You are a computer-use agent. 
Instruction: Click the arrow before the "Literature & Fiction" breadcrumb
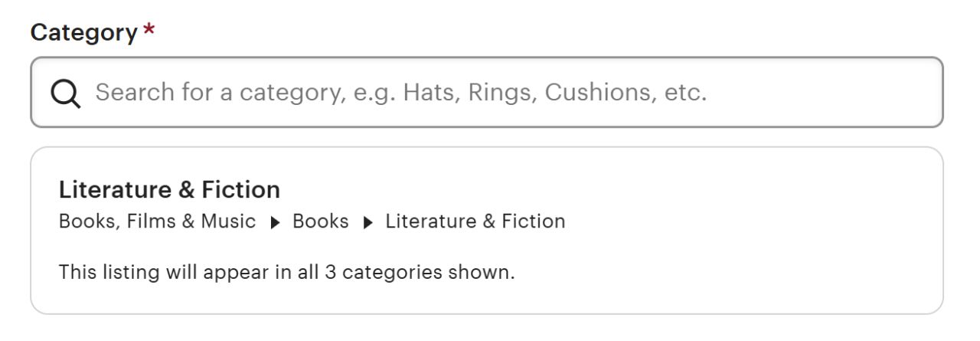pyautogui.click(x=367, y=222)
